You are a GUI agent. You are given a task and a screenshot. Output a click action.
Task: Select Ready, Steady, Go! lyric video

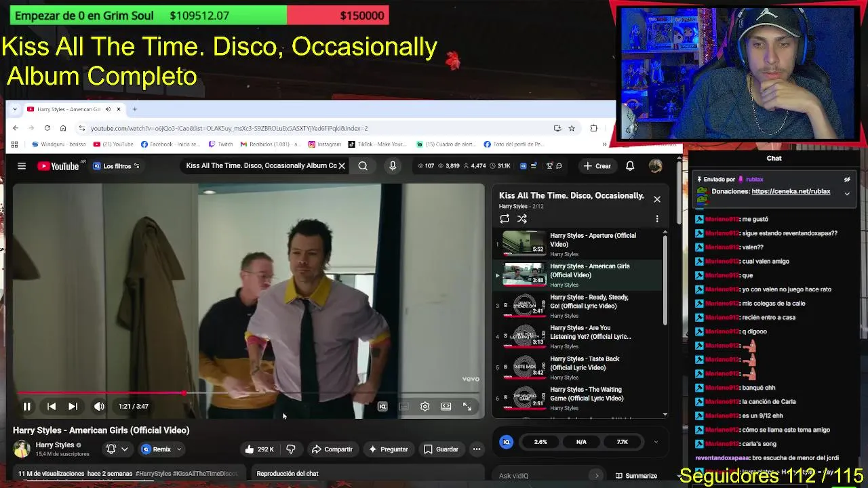[578, 306]
